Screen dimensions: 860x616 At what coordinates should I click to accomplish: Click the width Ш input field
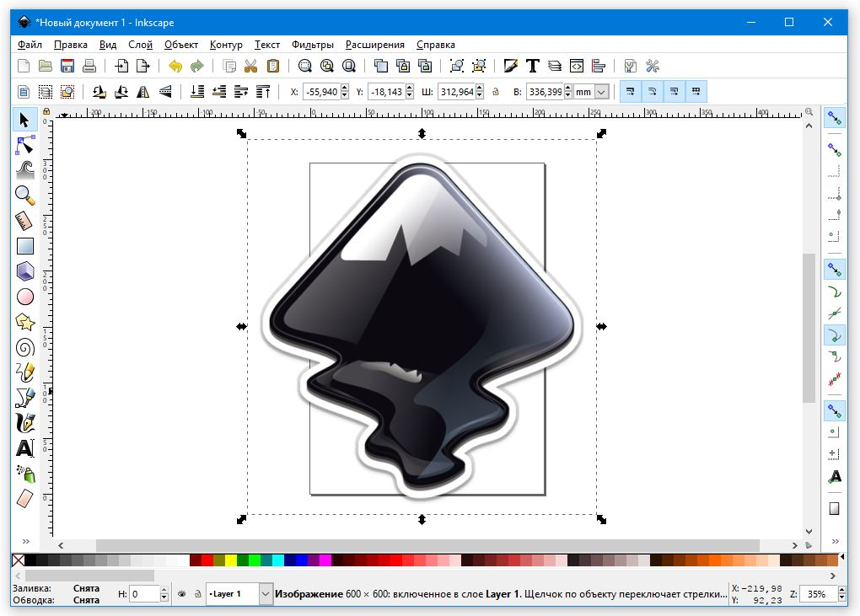click(x=457, y=92)
